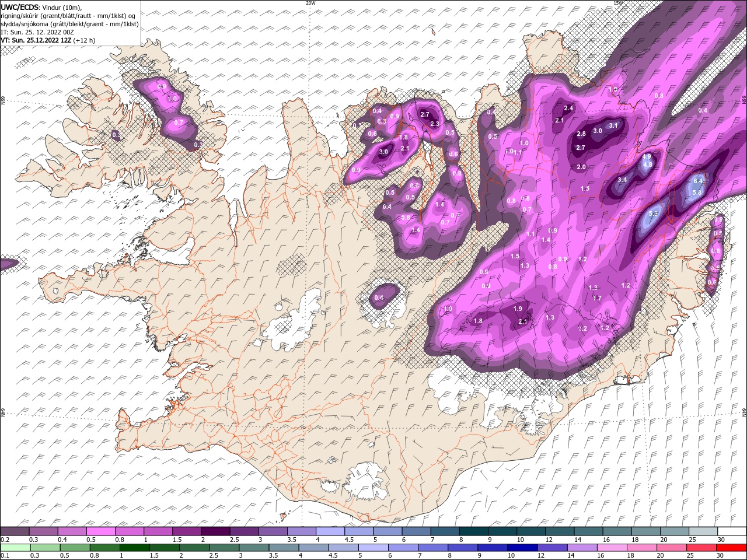Click lower legend swatch between 5 and 6
The image size is (747, 560).
pos(373,548)
